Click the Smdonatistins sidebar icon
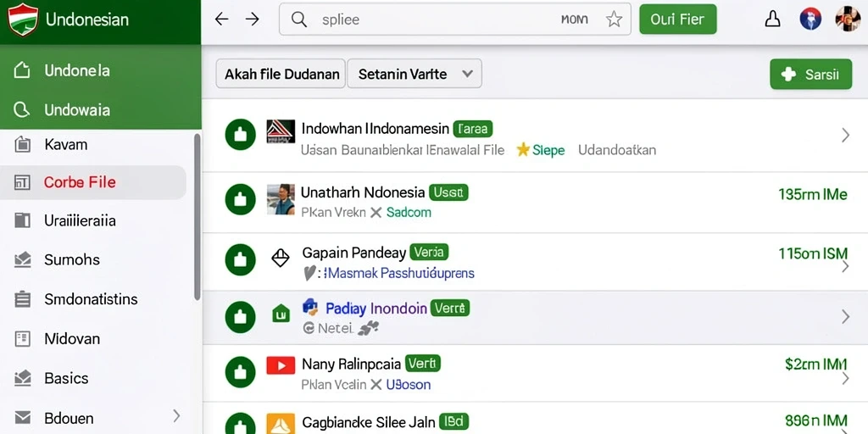 click(22, 299)
